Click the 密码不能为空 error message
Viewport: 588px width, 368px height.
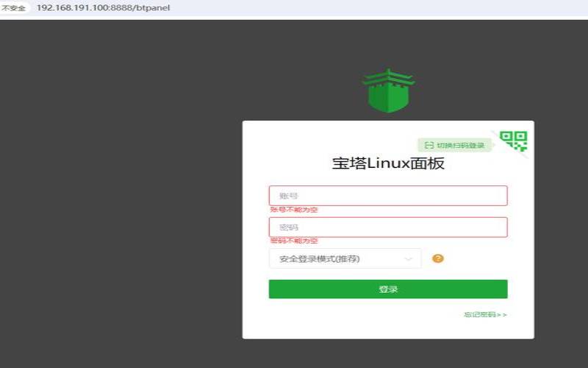tap(293, 241)
